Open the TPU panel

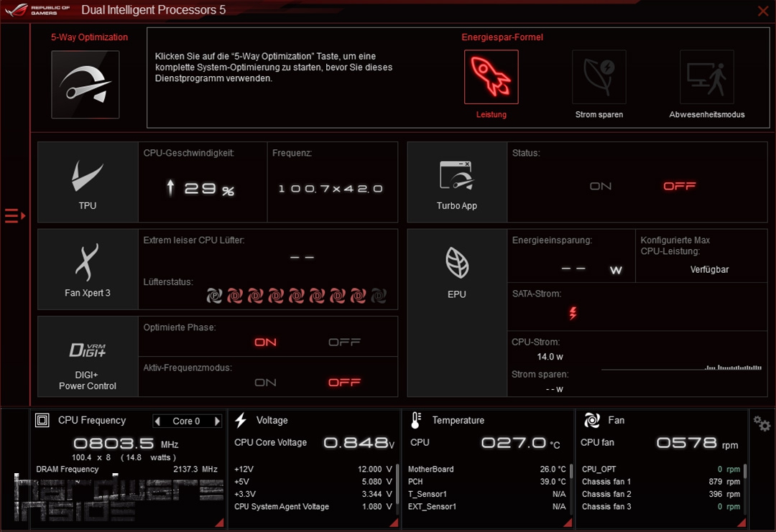click(88, 182)
